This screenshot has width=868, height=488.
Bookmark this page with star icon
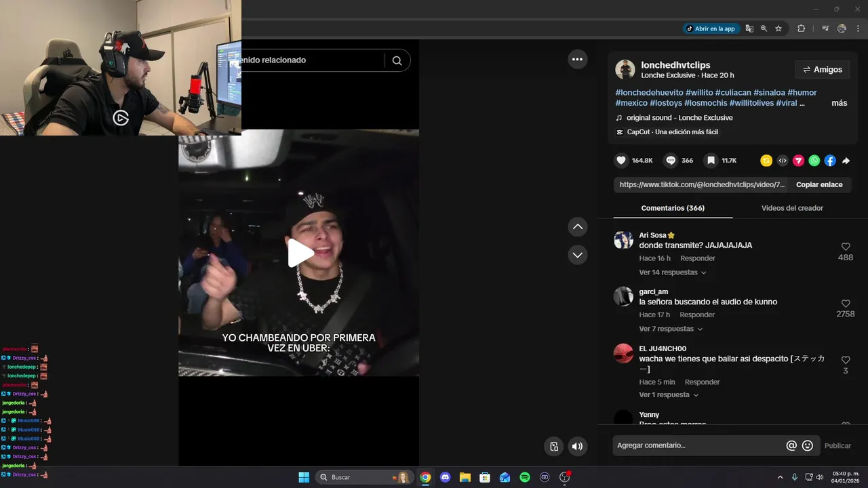pos(778,28)
